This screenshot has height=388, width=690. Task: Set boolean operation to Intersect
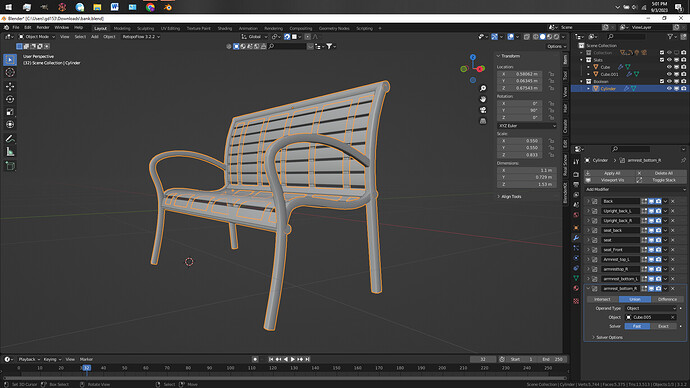click(x=602, y=299)
